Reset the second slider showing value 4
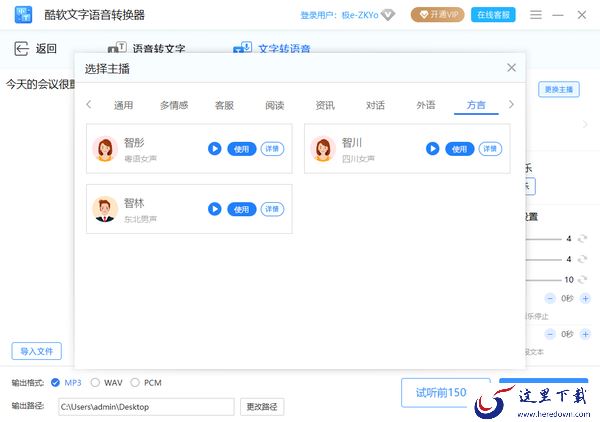Image resolution: width=600 pixels, height=422 pixels. (x=582, y=259)
